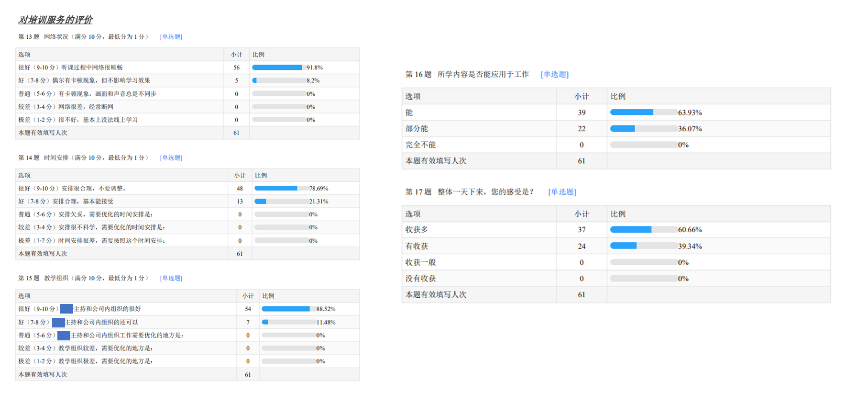Click the 小计 header in the question 13 table
Viewport: 868px width, 405px height.
pos(237,55)
